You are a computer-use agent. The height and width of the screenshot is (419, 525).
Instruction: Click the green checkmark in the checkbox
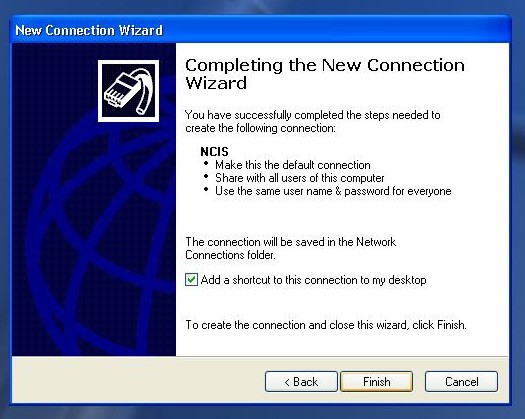(x=191, y=279)
